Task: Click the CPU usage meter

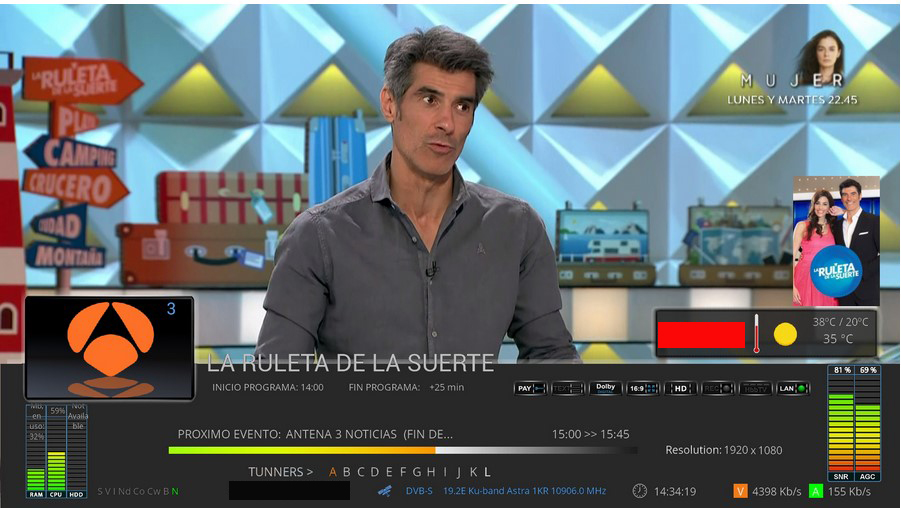Action: click(56, 451)
